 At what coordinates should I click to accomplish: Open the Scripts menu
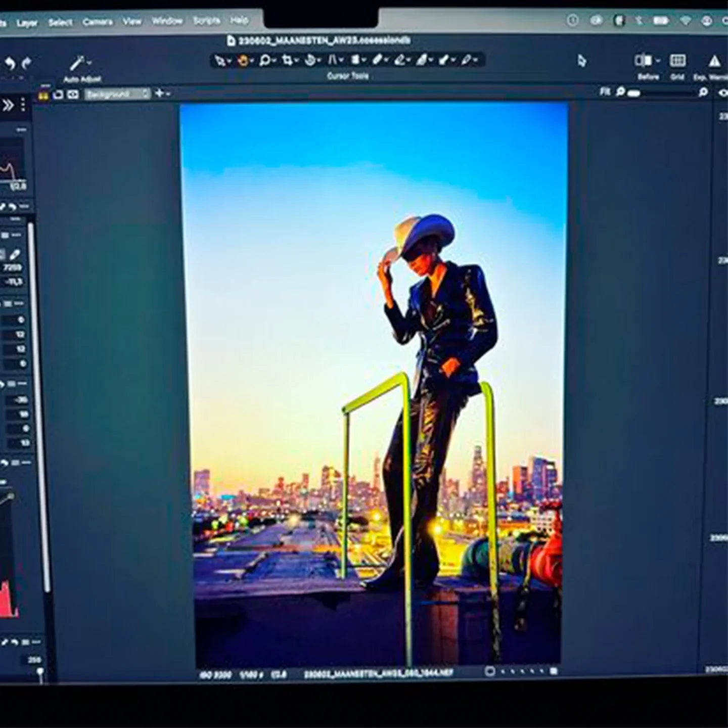[206, 21]
